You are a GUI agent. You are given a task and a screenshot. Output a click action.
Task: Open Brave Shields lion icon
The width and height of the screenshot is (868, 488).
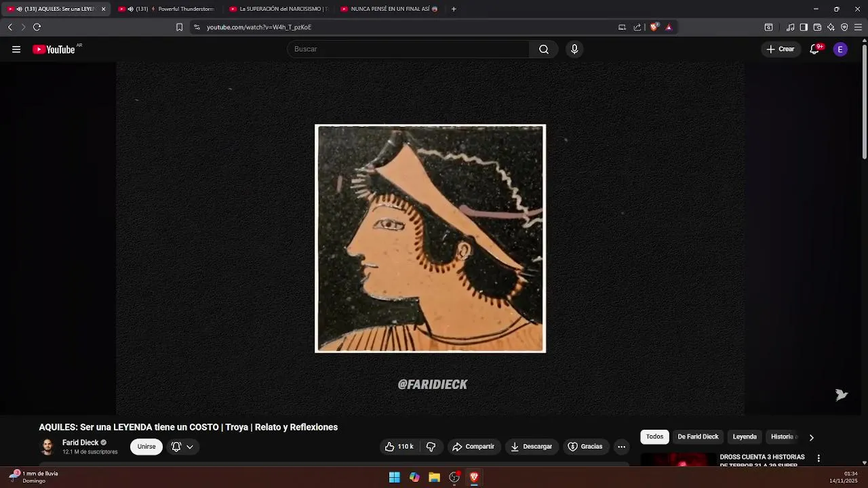coord(654,27)
